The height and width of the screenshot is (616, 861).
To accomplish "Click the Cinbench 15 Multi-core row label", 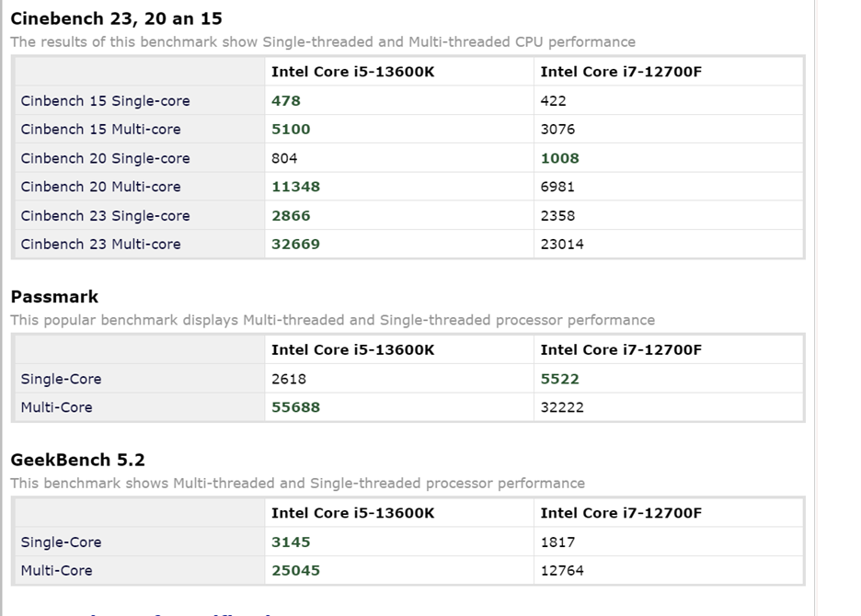I will (x=100, y=130).
